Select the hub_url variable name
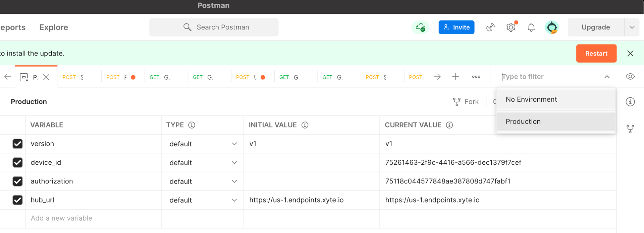Image resolution: width=644 pixels, height=233 pixels. tap(42, 200)
